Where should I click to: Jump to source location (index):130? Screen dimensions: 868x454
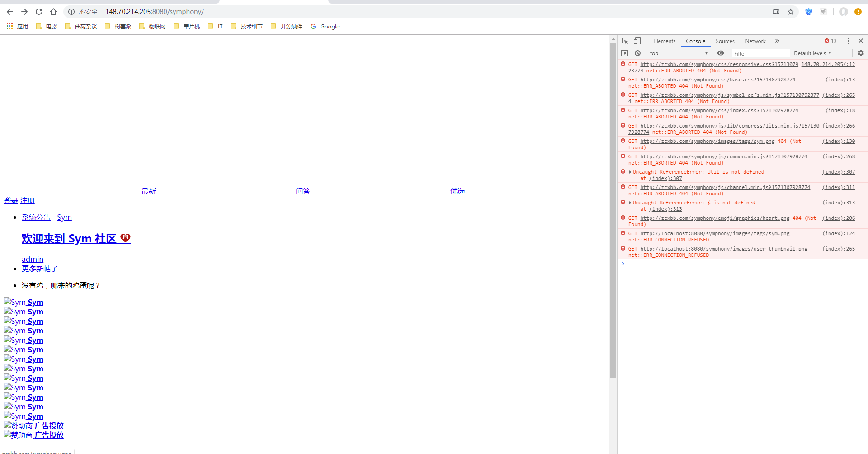point(839,141)
